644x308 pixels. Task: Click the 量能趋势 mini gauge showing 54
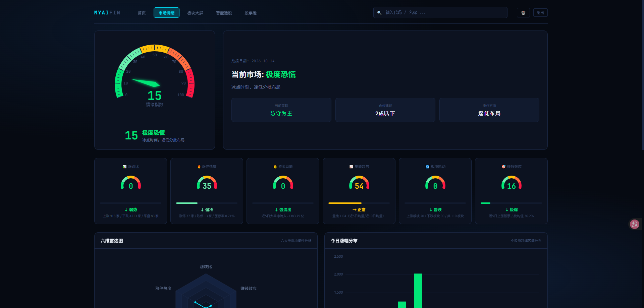click(359, 183)
